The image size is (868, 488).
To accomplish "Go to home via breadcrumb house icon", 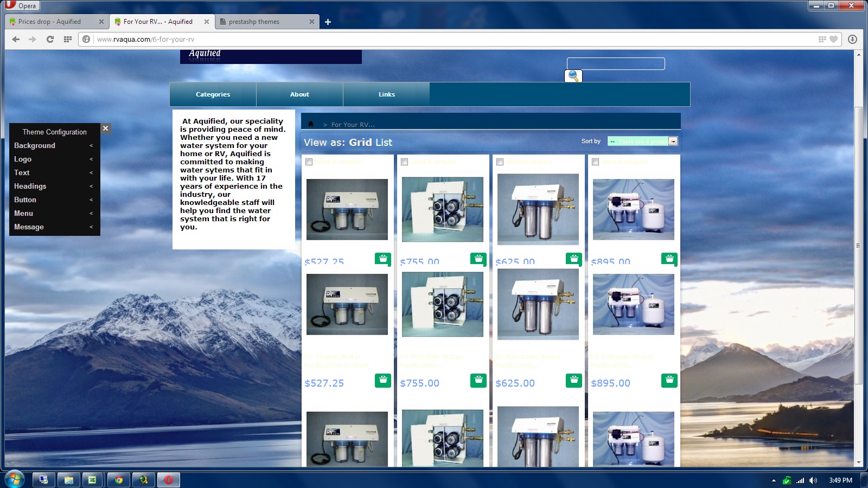I will (x=311, y=124).
